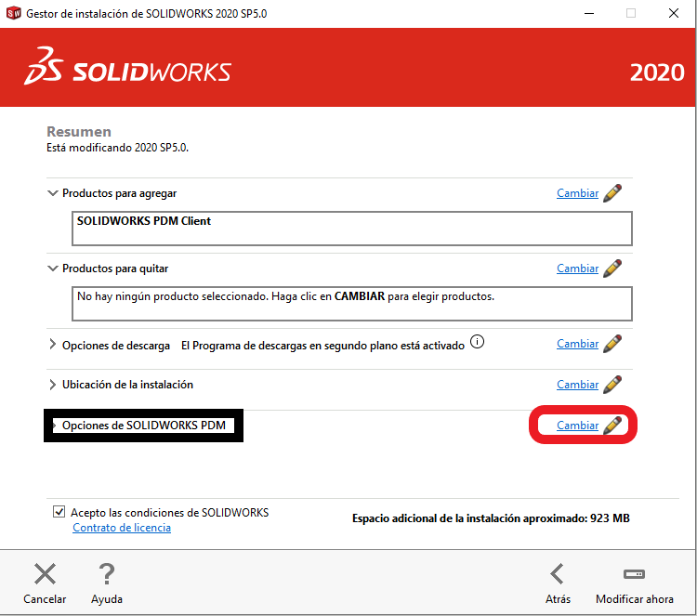697x616 pixels.
Task: Open info icon next to download program text
Action: 477,342
